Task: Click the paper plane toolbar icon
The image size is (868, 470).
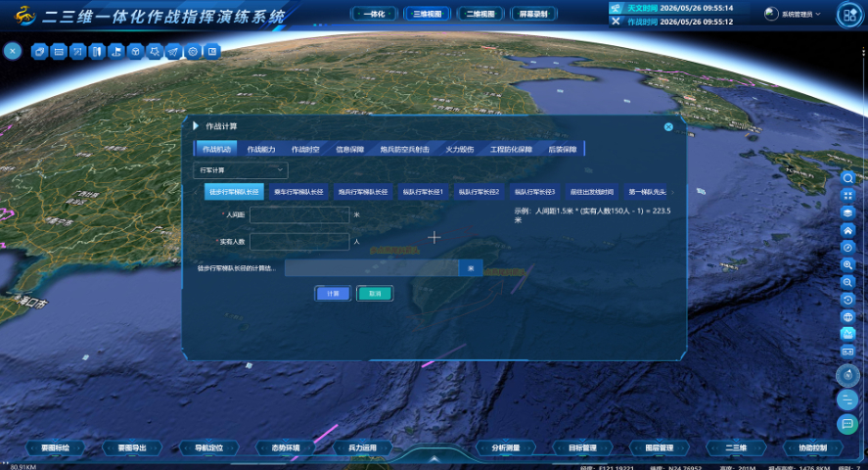Action: [173, 52]
